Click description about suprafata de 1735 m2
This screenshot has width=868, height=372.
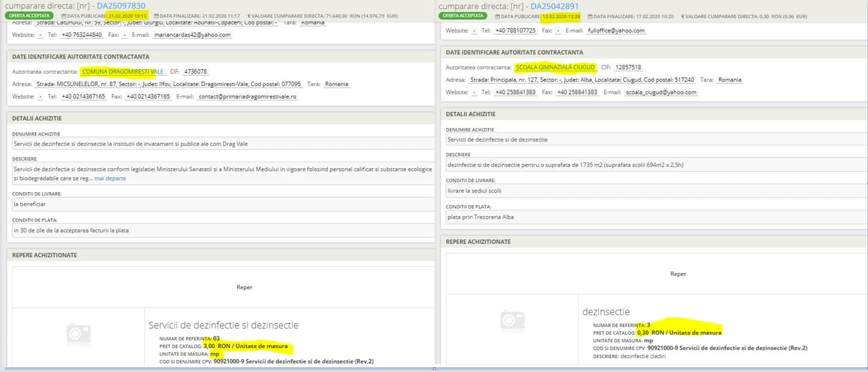656,164
